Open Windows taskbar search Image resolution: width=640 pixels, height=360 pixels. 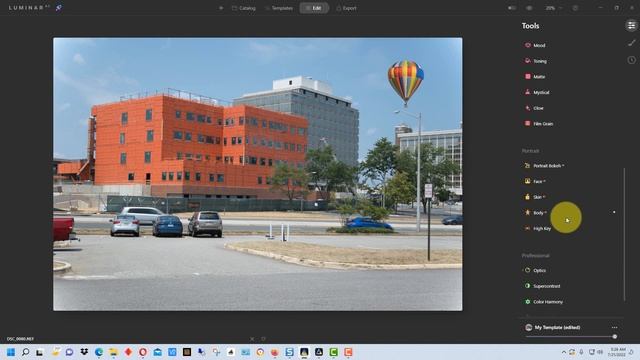click(x=25, y=352)
